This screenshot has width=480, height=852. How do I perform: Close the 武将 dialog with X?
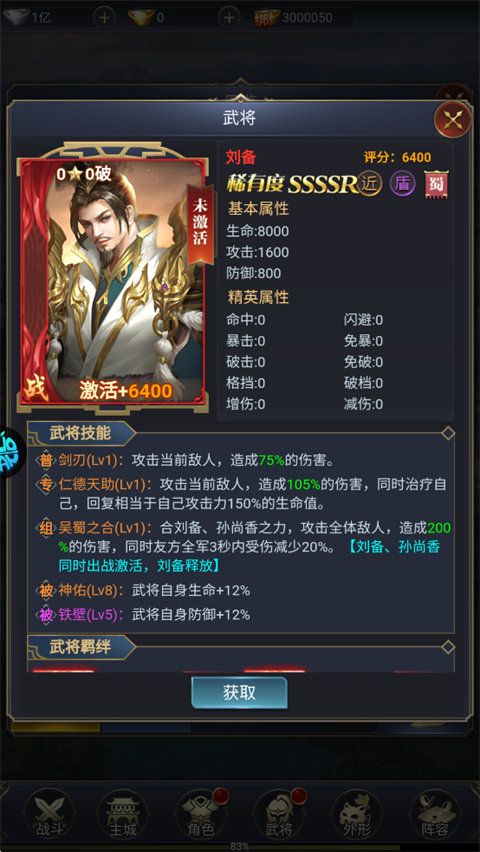pyautogui.click(x=453, y=119)
